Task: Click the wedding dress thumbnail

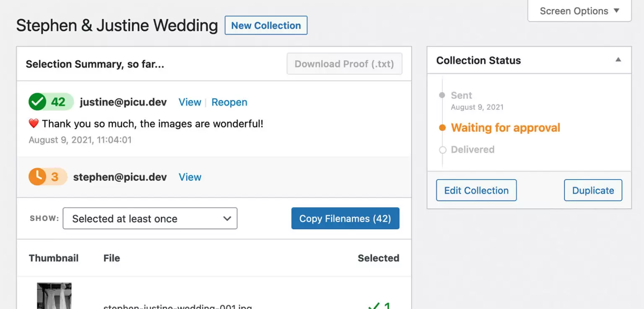Action: (54, 296)
